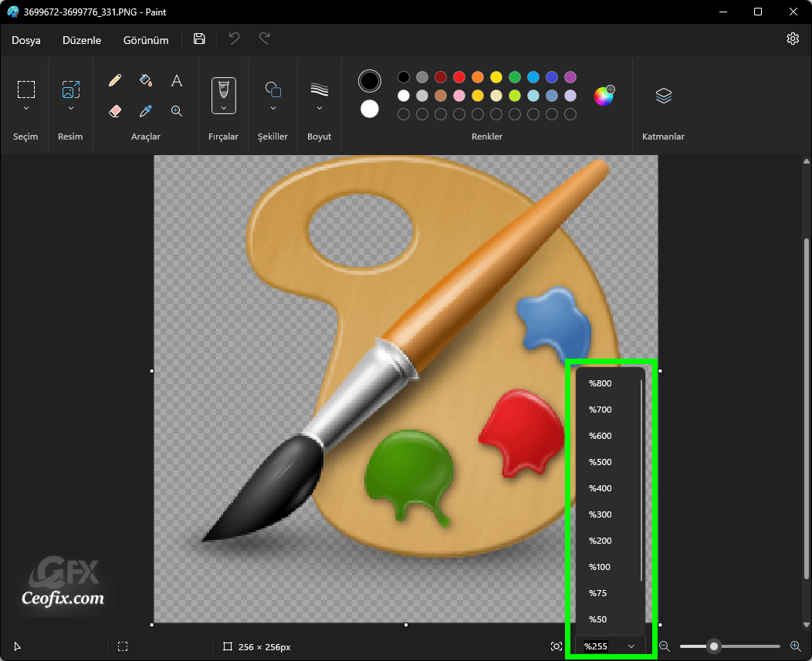Select the Magnifier tool
812x661 pixels.
177,111
